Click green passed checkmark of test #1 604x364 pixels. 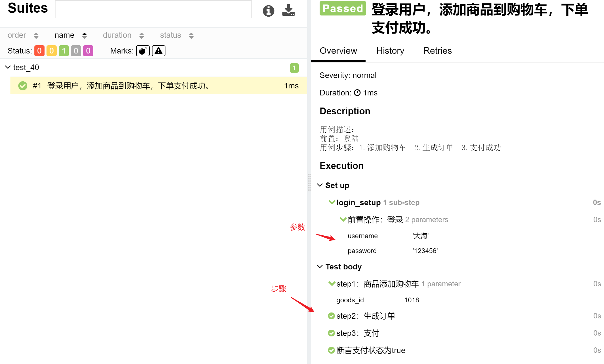coord(23,86)
